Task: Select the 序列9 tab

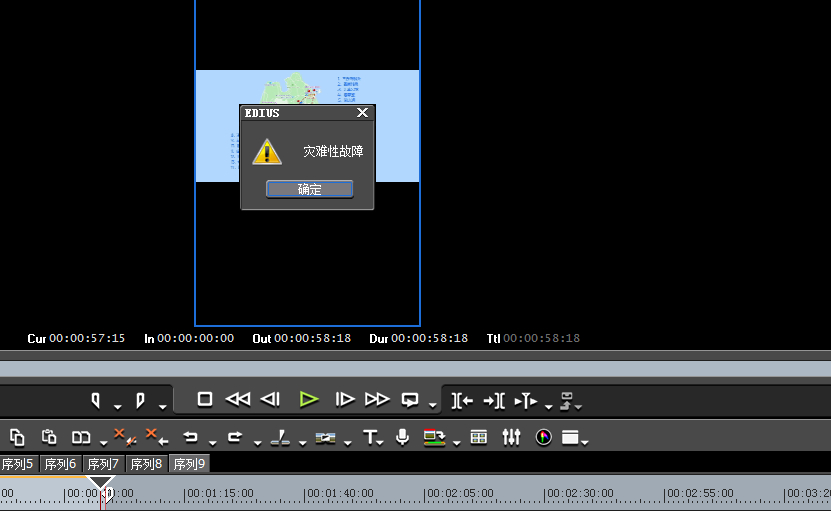Action: pyautogui.click(x=189, y=464)
